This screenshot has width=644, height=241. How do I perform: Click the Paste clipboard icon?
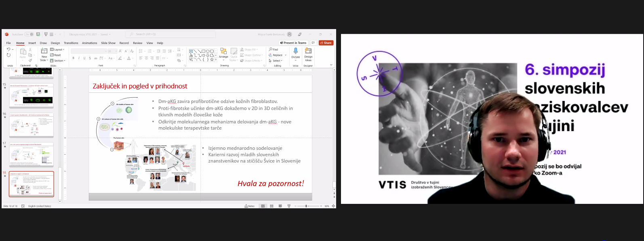click(x=23, y=51)
